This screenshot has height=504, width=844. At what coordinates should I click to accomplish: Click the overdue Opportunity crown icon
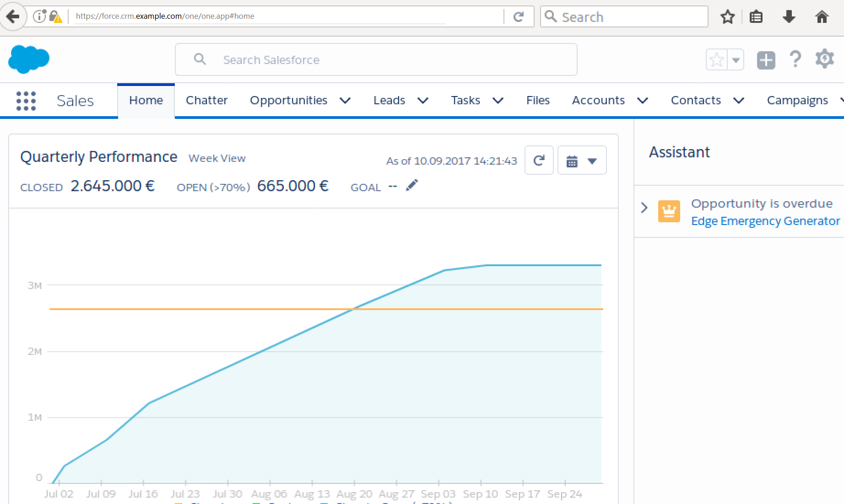pos(669,211)
